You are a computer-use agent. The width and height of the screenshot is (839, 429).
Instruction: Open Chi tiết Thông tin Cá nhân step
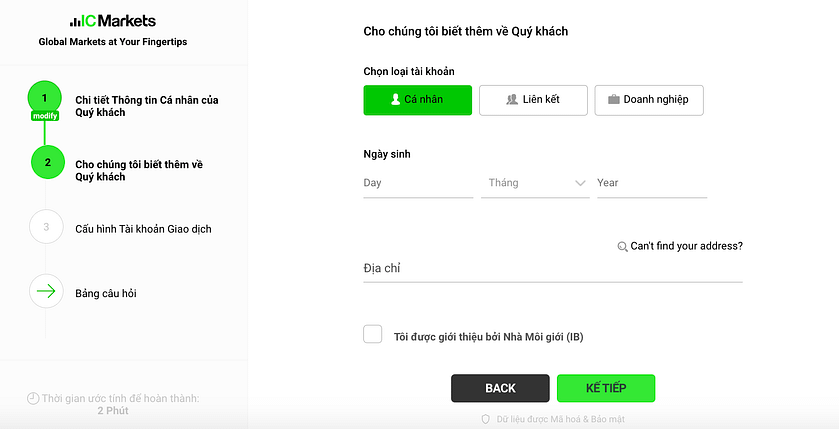[x=147, y=106]
